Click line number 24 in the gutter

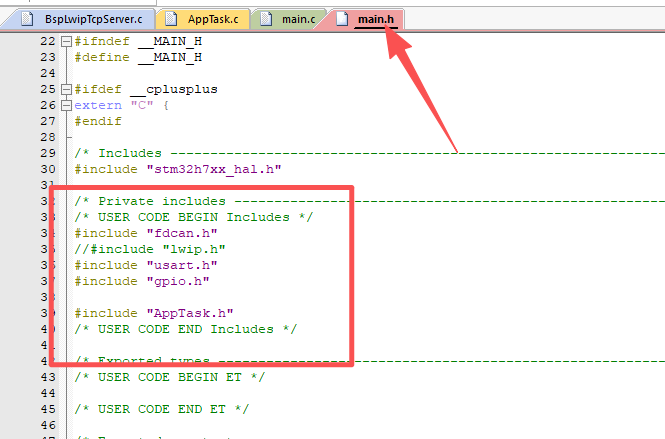click(x=48, y=73)
